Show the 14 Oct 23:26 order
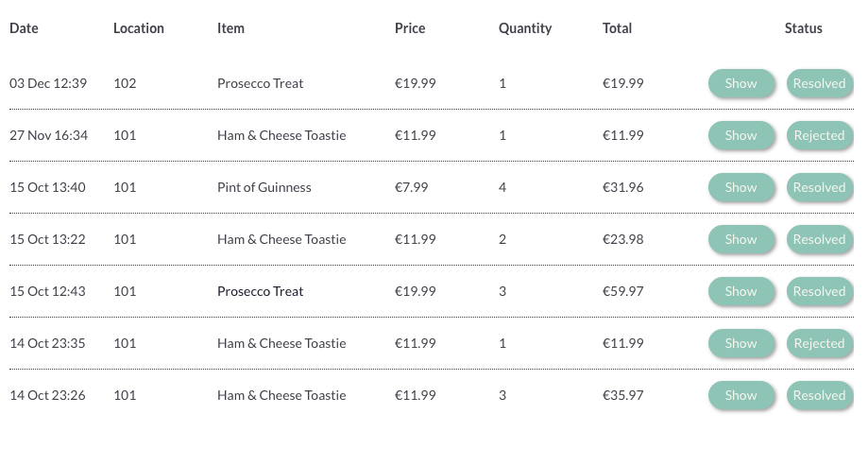This screenshot has width=868, height=449. tap(741, 395)
